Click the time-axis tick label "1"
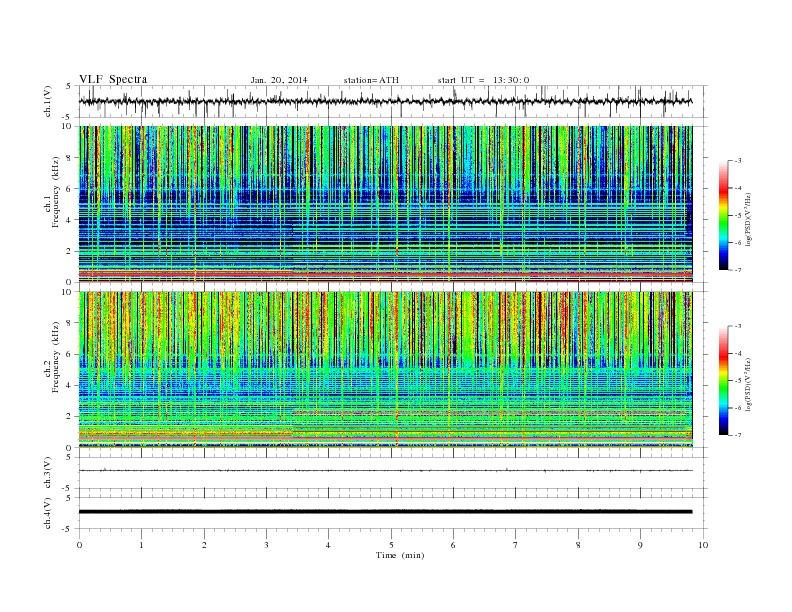 coord(141,545)
